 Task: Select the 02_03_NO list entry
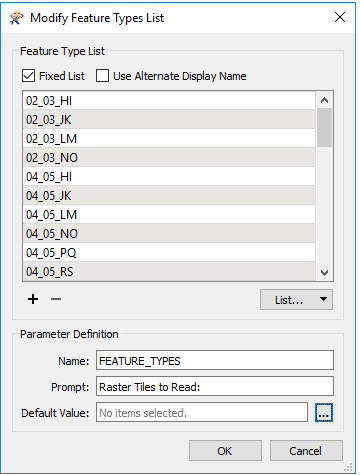pos(169,158)
